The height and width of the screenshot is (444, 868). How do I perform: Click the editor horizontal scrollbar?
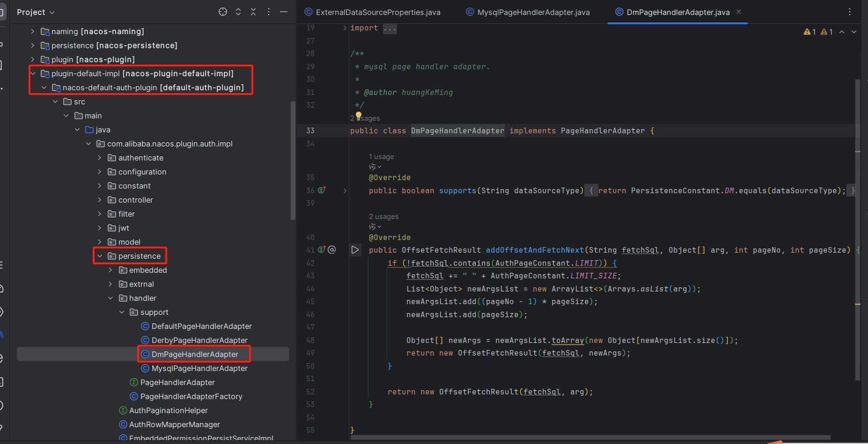[x=590, y=438]
